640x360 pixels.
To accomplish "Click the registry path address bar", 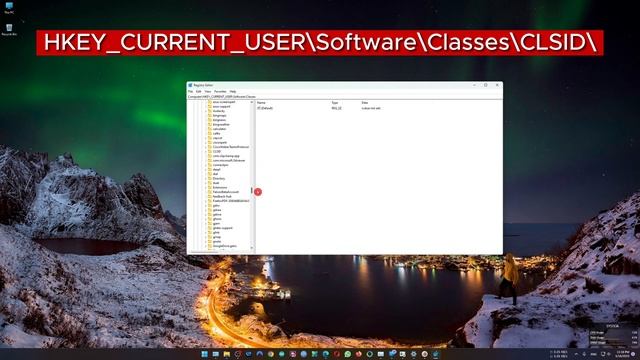I will (x=345, y=97).
